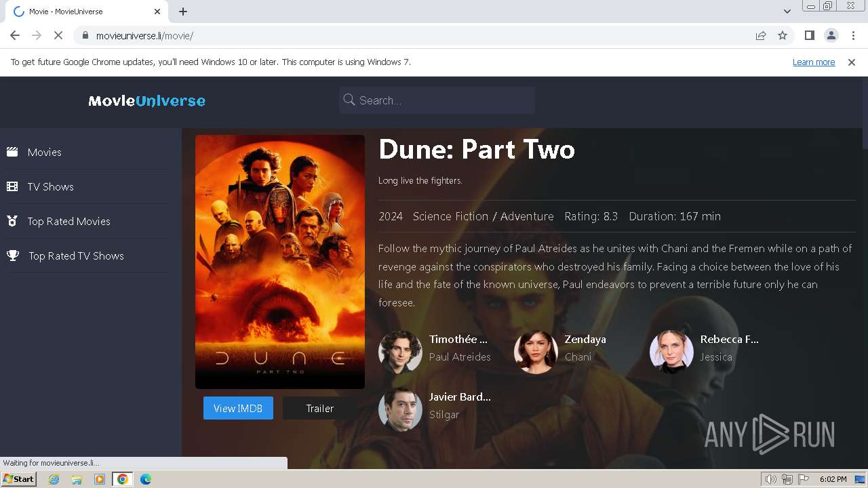Launch Microsoft Edge from taskbar

146,479
